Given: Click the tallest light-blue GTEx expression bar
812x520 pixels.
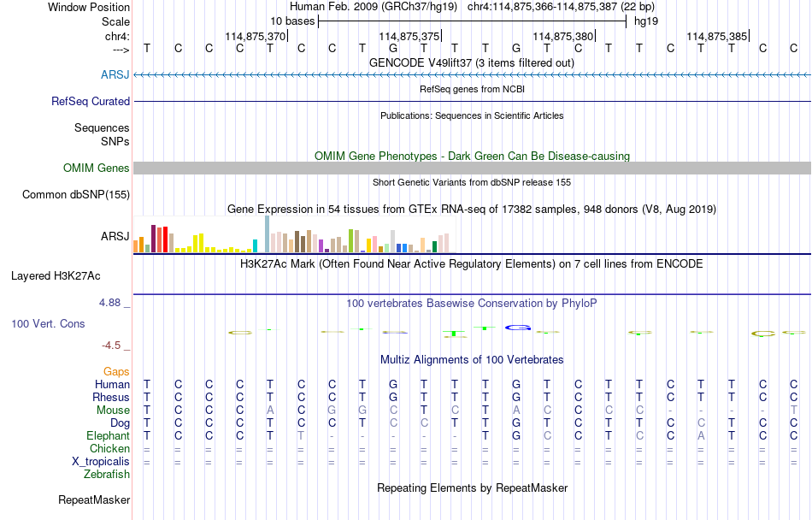Looking at the screenshot, I should pos(268,234).
